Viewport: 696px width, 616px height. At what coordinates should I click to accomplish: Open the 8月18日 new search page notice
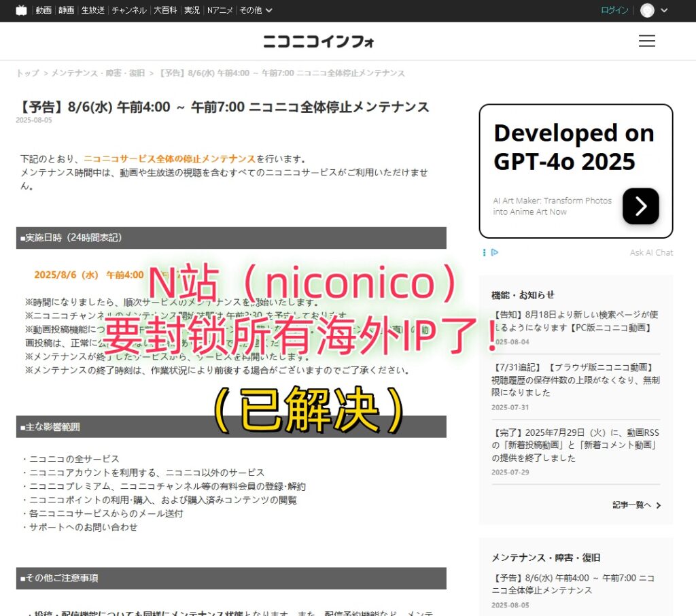click(x=575, y=321)
